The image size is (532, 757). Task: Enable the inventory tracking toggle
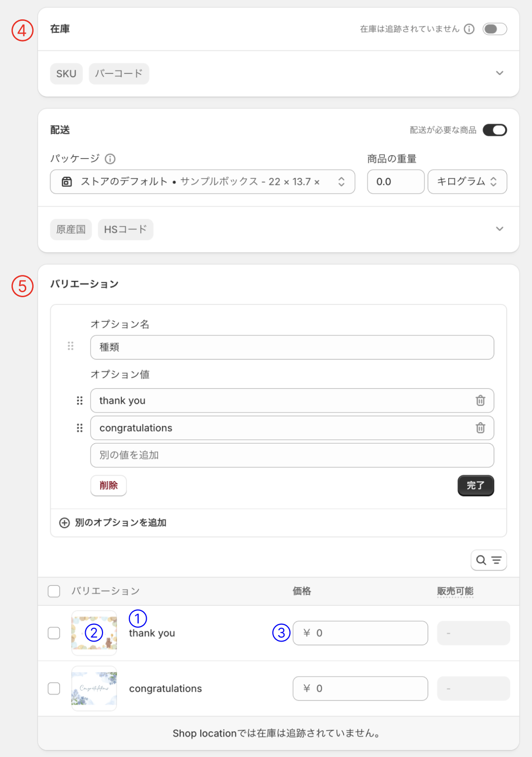pyautogui.click(x=494, y=29)
